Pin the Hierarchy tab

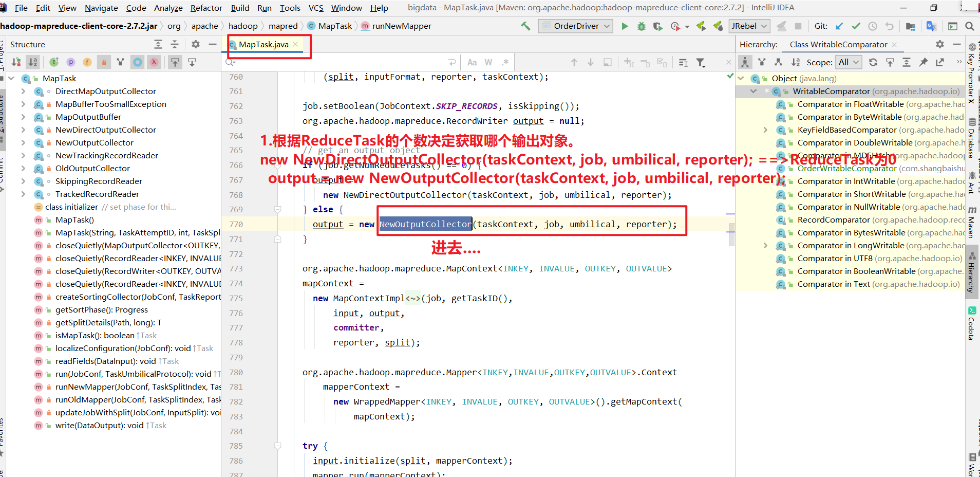pos(923,62)
